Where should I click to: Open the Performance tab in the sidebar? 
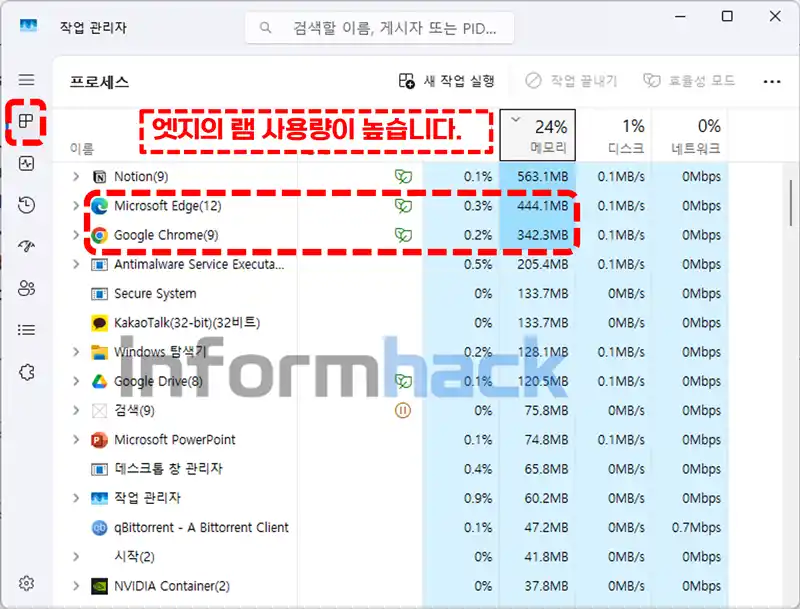coord(27,164)
